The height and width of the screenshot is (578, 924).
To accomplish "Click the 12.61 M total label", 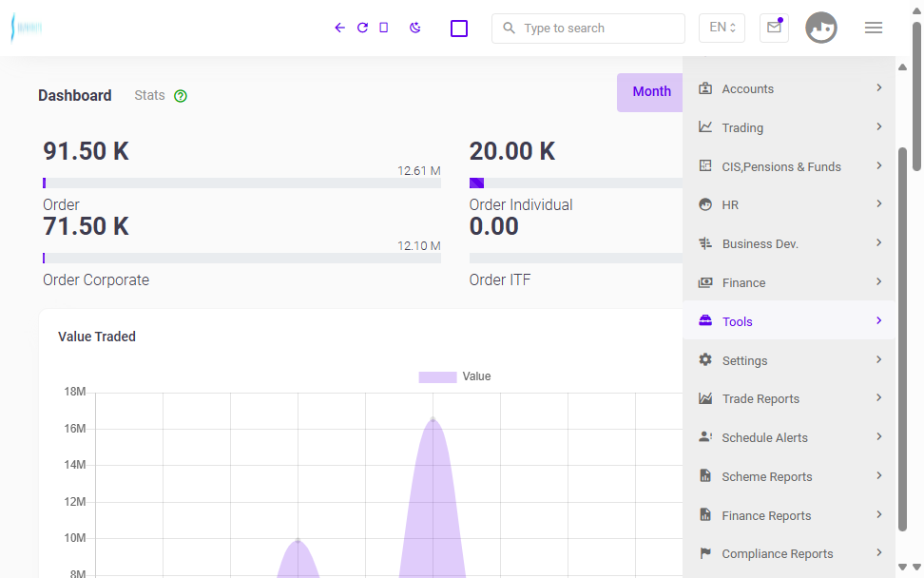I will (x=419, y=171).
